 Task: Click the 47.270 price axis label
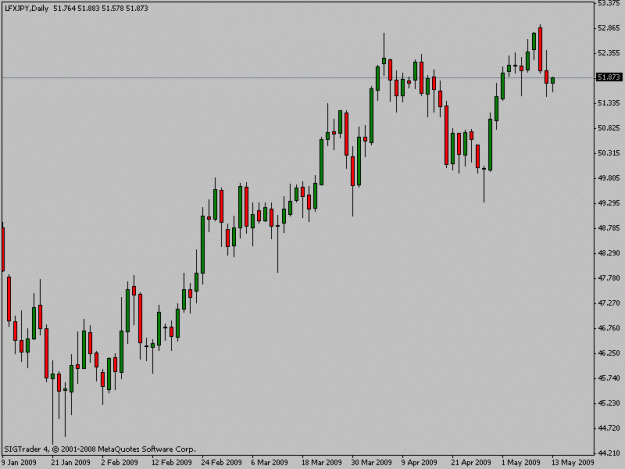pos(609,303)
